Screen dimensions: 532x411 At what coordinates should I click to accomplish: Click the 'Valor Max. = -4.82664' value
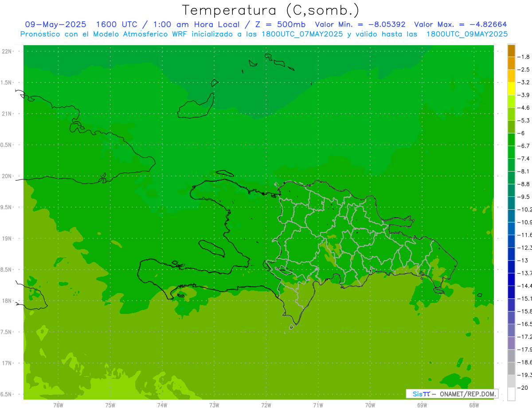click(x=460, y=24)
